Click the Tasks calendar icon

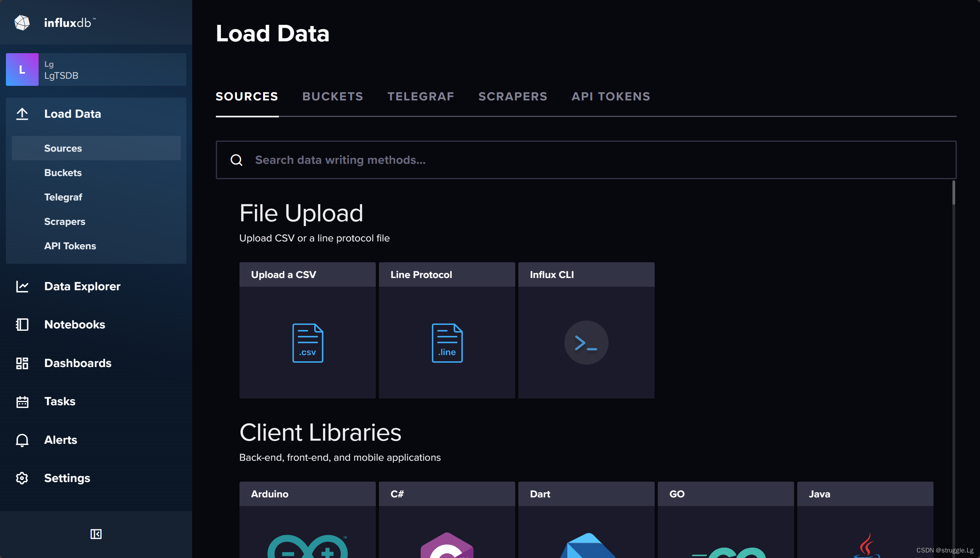(x=22, y=402)
